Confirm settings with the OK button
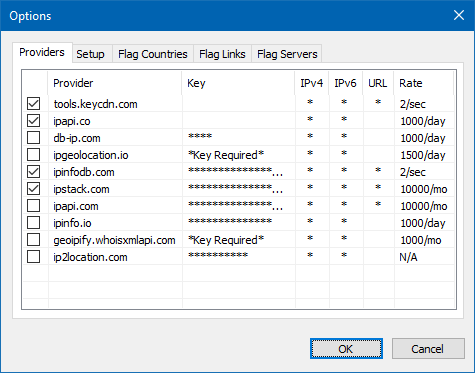Viewport: 475px width, 373px height. point(346,349)
